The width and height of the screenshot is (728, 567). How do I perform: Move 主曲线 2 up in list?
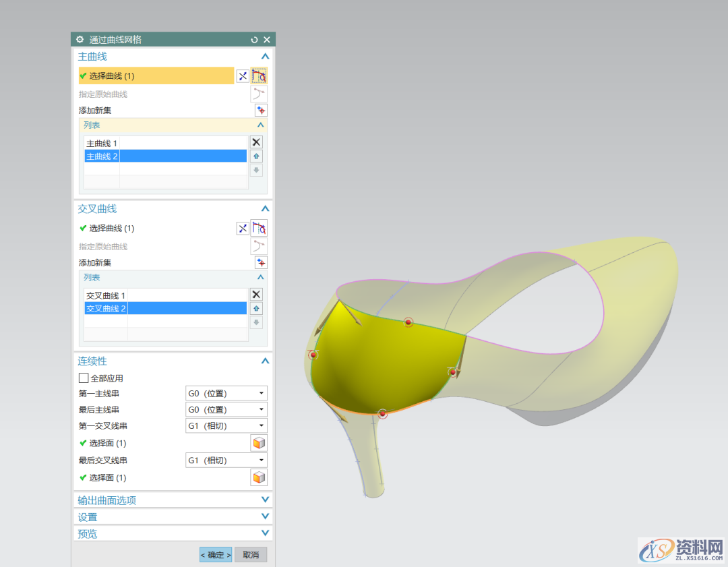[256, 156]
